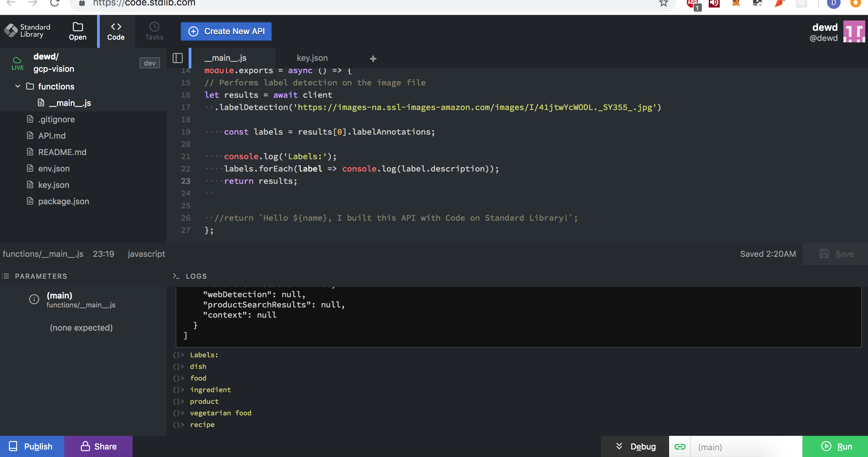
Task: Click the dewd user avatar
Action: pyautogui.click(x=854, y=31)
